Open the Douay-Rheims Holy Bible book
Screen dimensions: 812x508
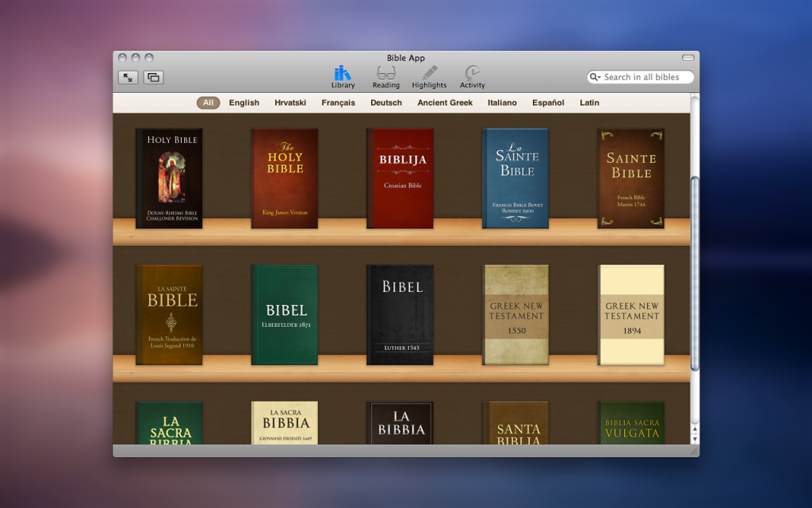click(x=170, y=179)
